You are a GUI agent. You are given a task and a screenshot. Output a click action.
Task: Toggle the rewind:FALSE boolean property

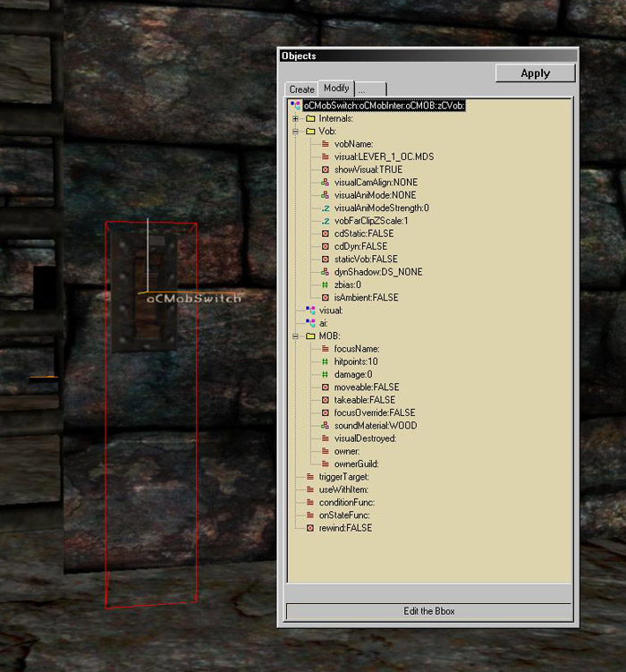[x=345, y=528]
